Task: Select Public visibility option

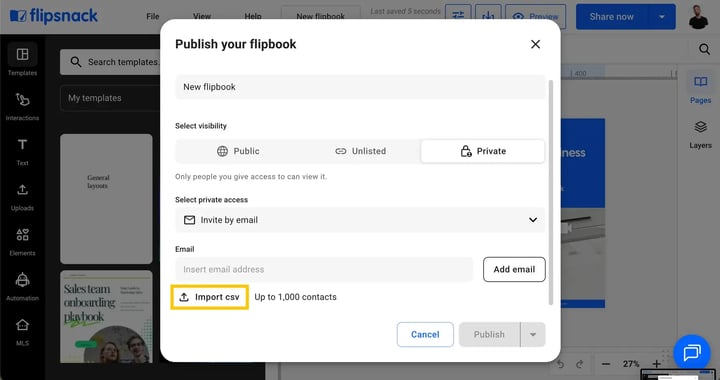Action: coord(238,151)
